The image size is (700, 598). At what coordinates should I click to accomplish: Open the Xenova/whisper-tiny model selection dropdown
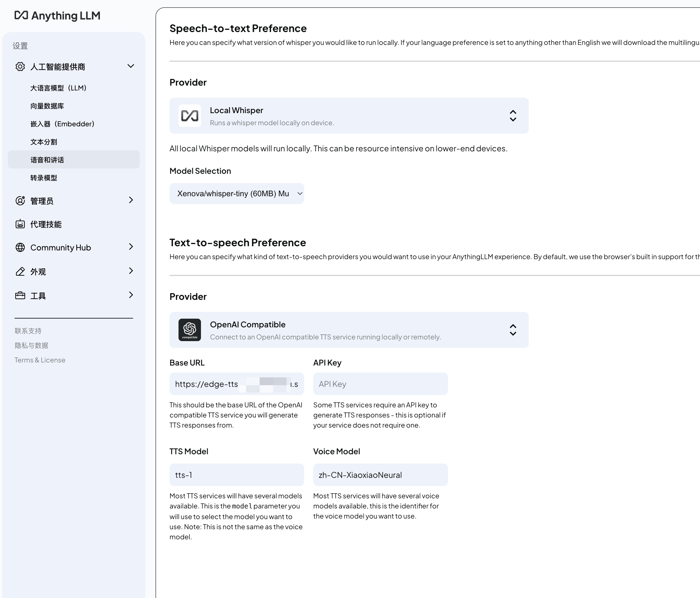[237, 194]
